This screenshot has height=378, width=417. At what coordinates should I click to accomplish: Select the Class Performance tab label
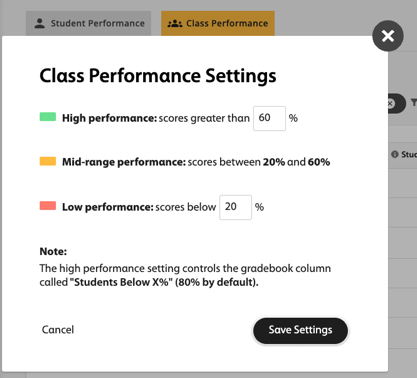(x=227, y=23)
